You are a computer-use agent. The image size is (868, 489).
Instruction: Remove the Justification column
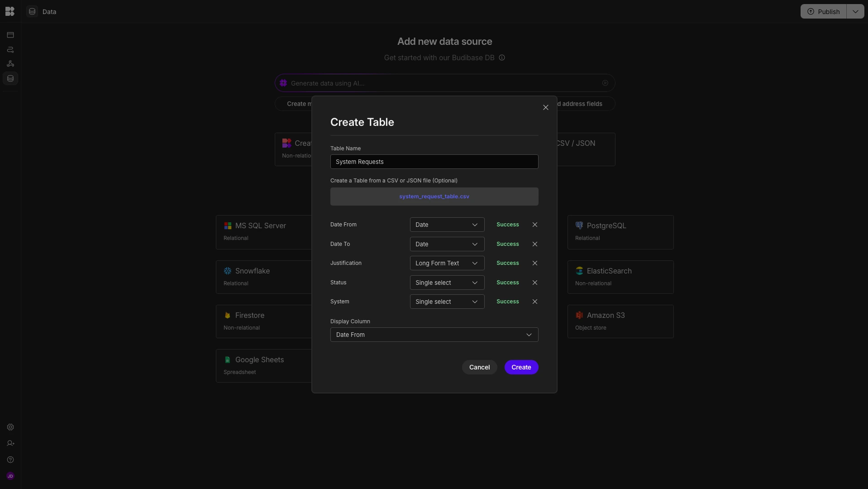[x=535, y=263]
